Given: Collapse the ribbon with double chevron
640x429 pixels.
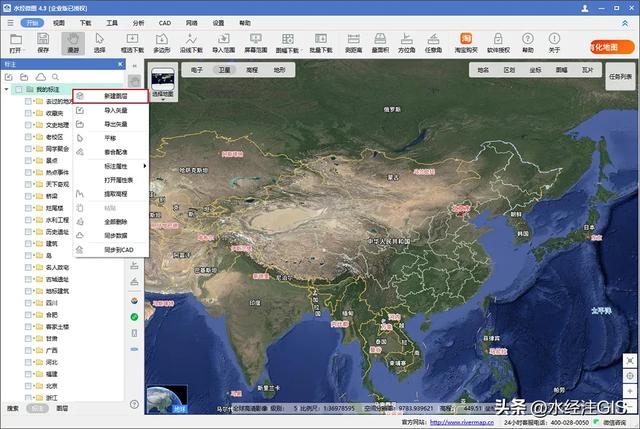Looking at the screenshot, I should pyautogui.click(x=625, y=24).
